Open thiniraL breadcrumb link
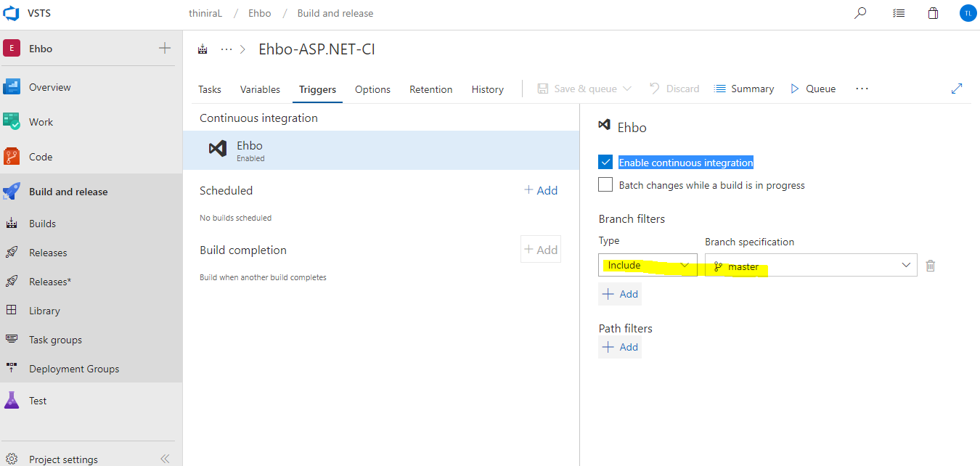The image size is (980, 466). (205, 13)
